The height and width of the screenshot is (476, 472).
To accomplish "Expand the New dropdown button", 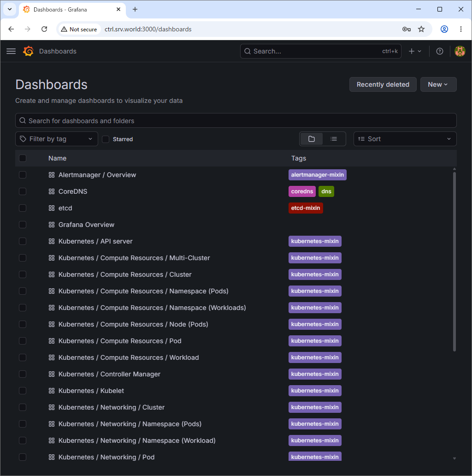I will coord(438,84).
